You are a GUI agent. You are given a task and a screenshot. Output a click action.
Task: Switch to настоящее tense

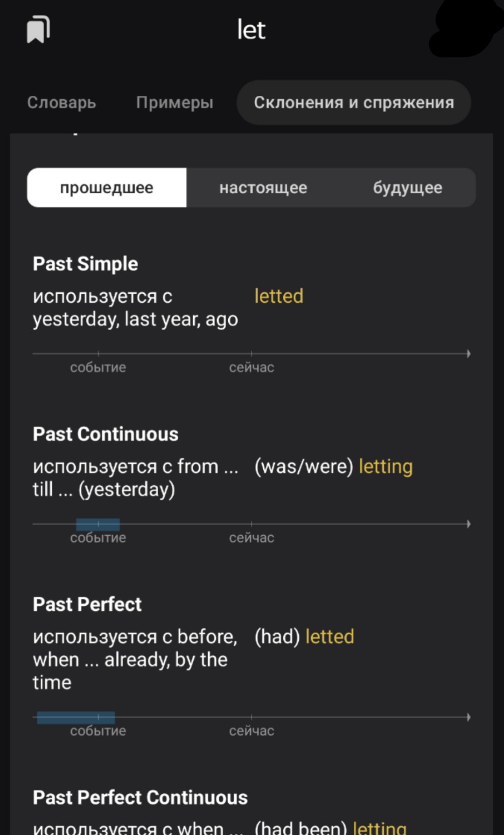[263, 188]
